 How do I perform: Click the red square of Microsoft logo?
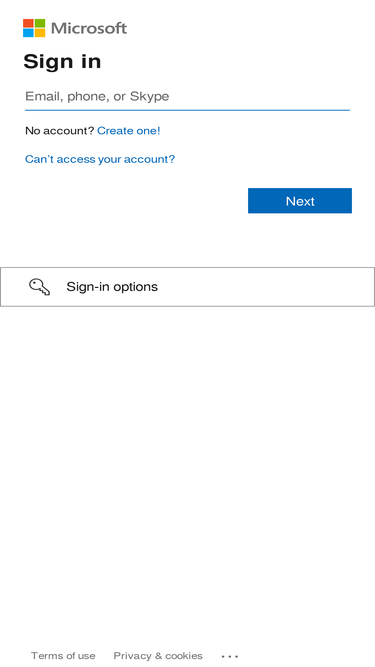point(28,23)
